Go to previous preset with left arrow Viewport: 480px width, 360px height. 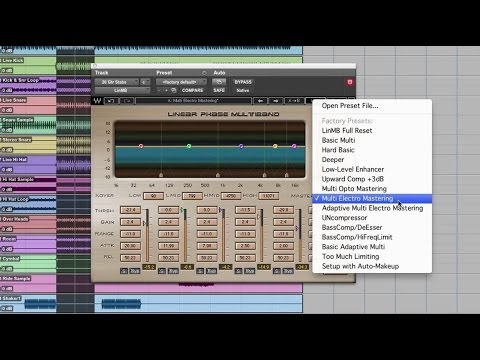(260, 101)
